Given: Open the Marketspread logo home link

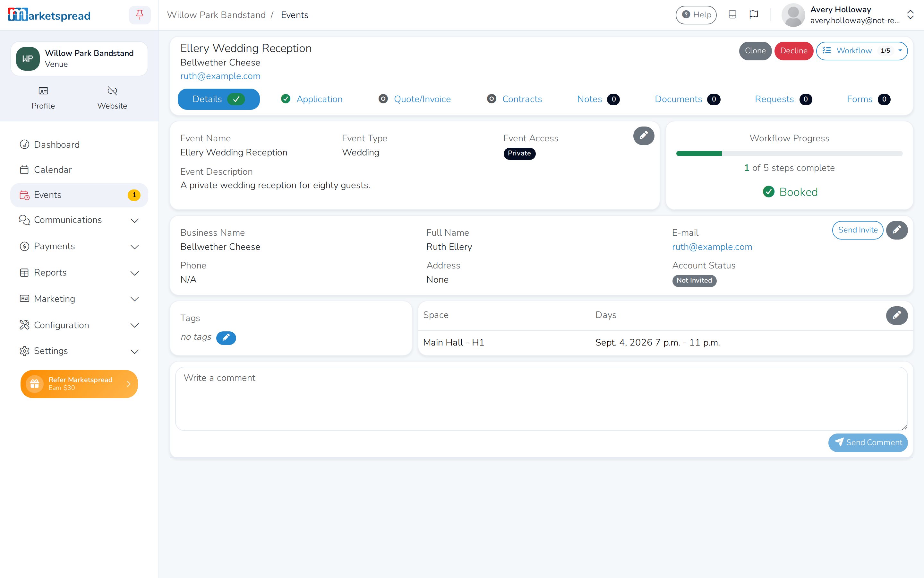Looking at the screenshot, I should (49, 15).
